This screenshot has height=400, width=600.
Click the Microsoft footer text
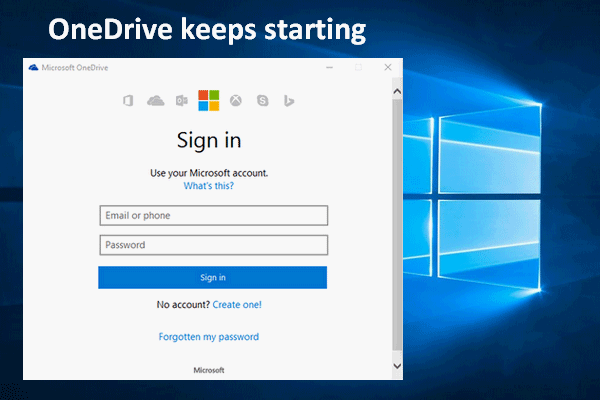point(209,370)
